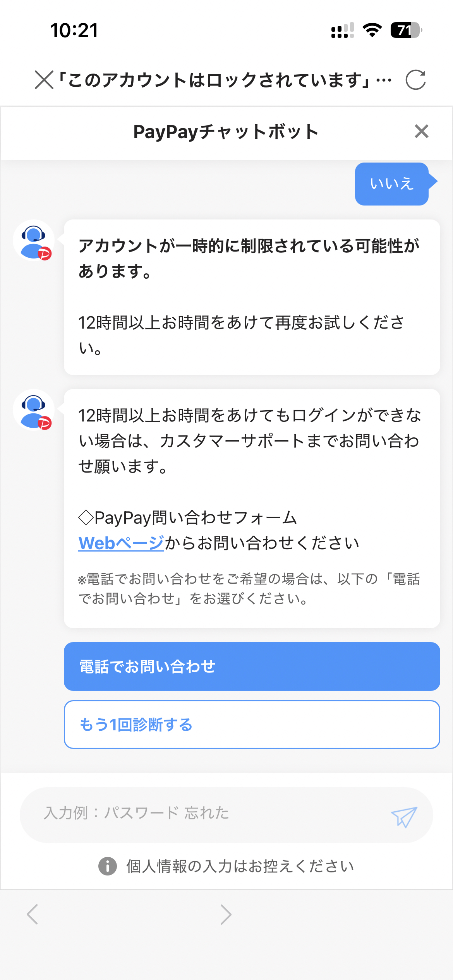Focus the chat message input field

(x=209, y=814)
